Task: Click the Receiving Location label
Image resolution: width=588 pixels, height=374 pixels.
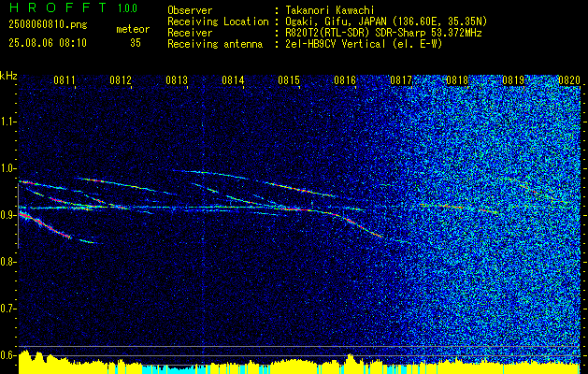Action: (x=218, y=22)
